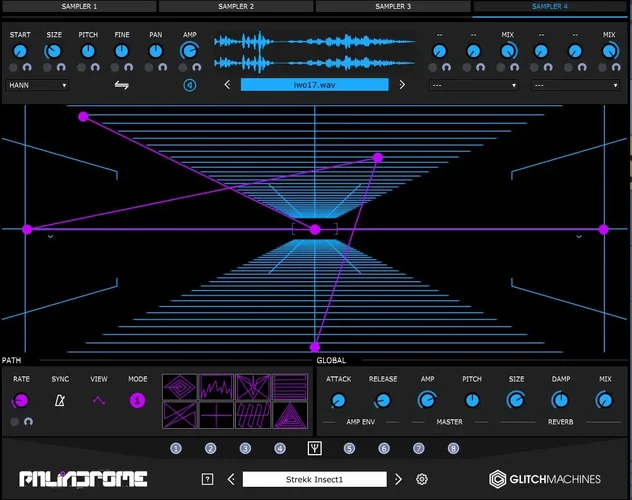This screenshot has height=500, width=632.
Task: Click the top-left purple path node
Action: pos(83,117)
